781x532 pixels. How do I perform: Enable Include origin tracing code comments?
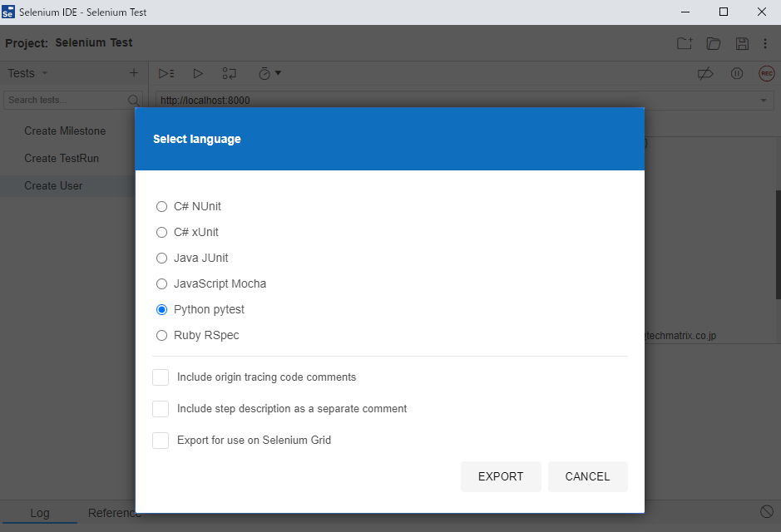tap(161, 377)
